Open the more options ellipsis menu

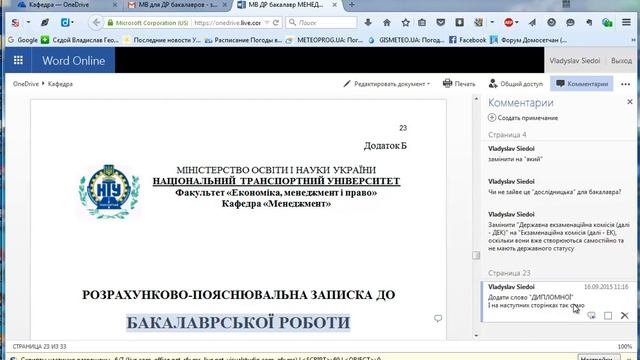pyautogui.click(x=625, y=84)
